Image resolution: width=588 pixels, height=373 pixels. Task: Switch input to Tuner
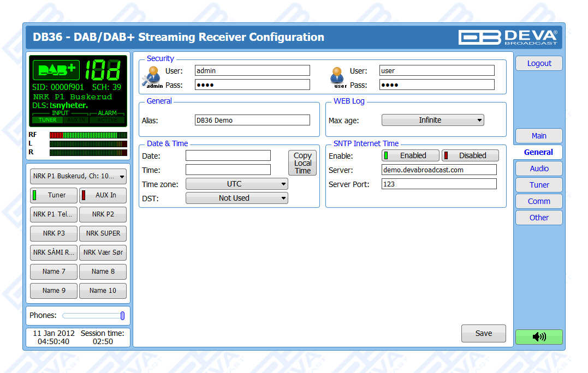pyautogui.click(x=54, y=195)
